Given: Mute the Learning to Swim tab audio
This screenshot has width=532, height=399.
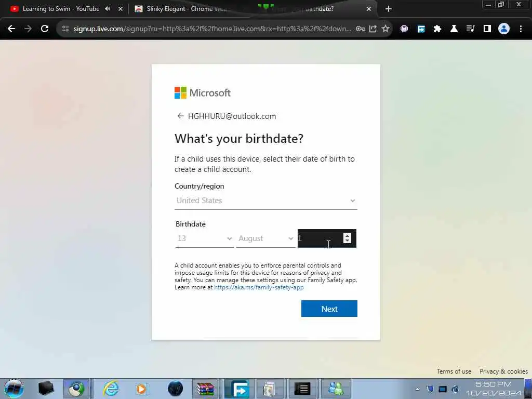Looking at the screenshot, I should tap(108, 9).
